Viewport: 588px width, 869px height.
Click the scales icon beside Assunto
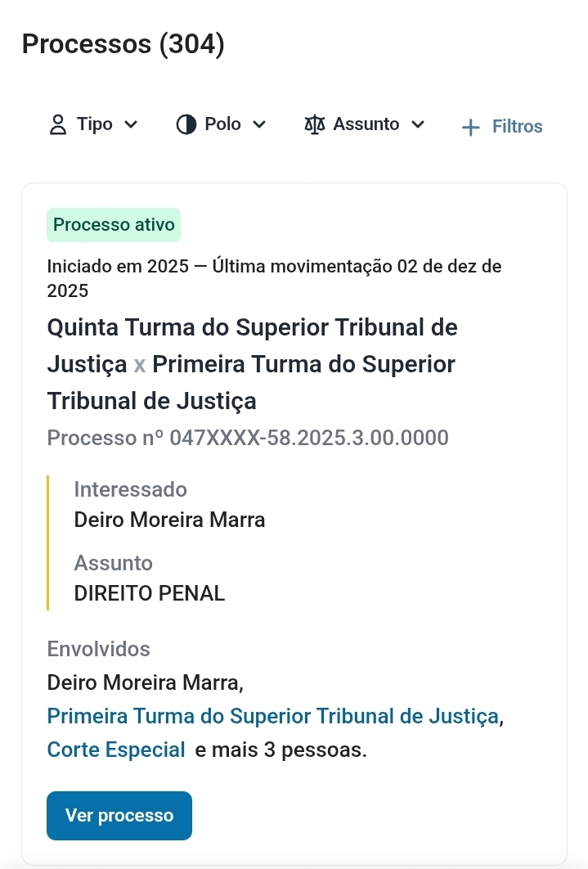pyautogui.click(x=315, y=124)
